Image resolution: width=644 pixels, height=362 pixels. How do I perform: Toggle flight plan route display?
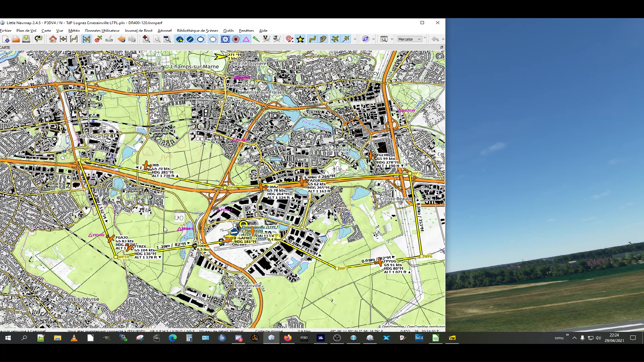click(x=312, y=39)
